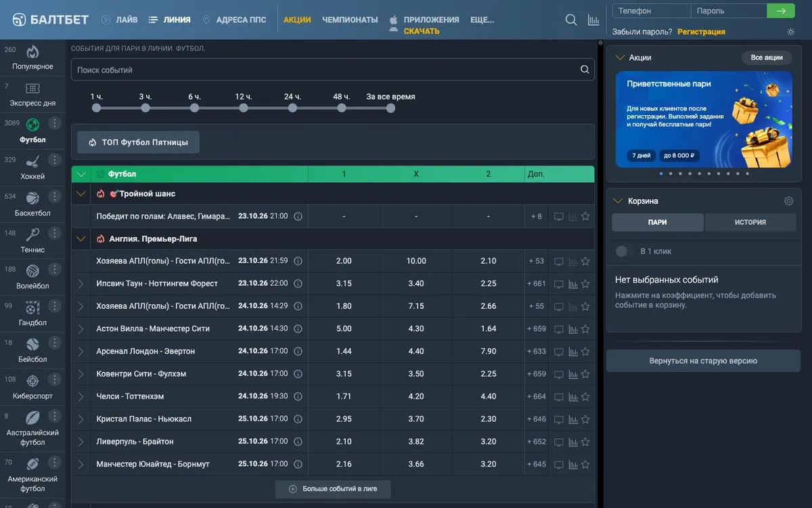Select the 6 hours time filter point
Image resolution: width=812 pixels, height=508 pixels.
(x=195, y=108)
